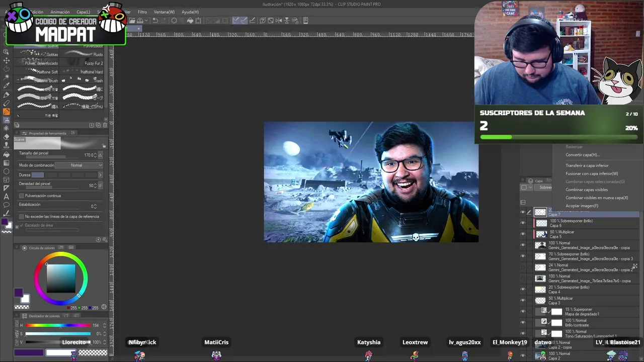Delete sub tool using trash icon
Screen dimensions: 644x362
click(105, 125)
